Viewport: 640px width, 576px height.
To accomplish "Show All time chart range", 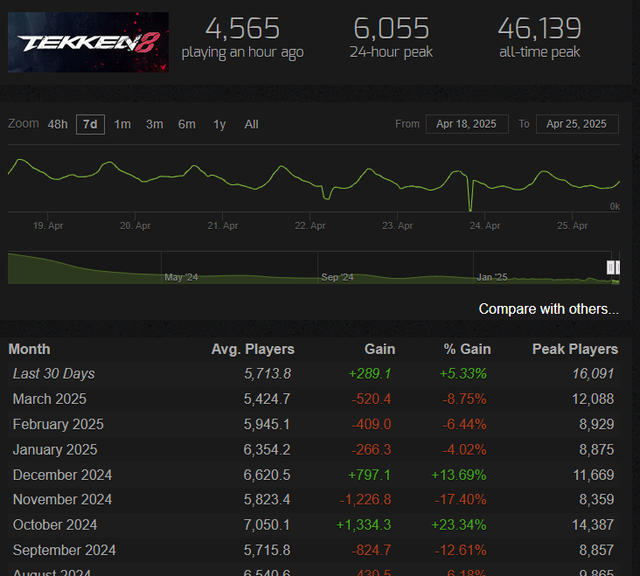I will pyautogui.click(x=251, y=125).
